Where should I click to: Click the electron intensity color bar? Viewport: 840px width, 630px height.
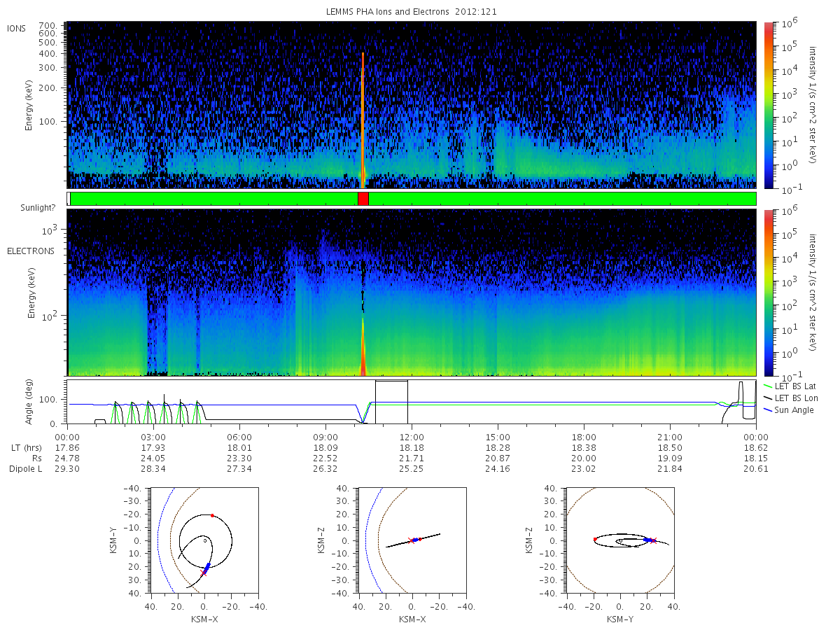click(769, 292)
